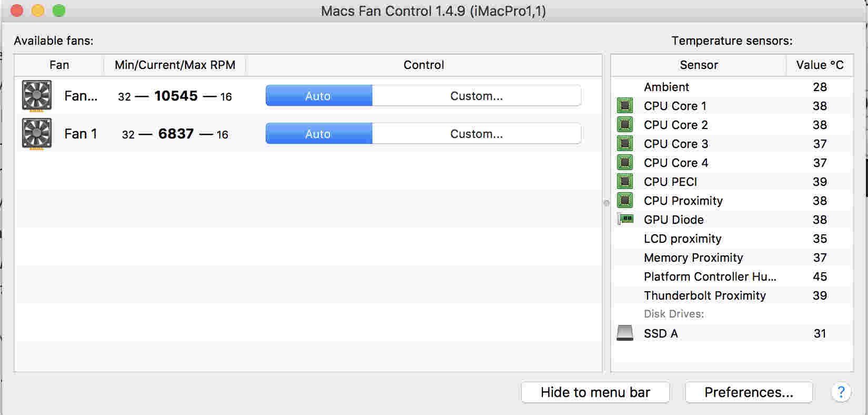Click the chip icon beside CPU Core 2

coord(625,125)
